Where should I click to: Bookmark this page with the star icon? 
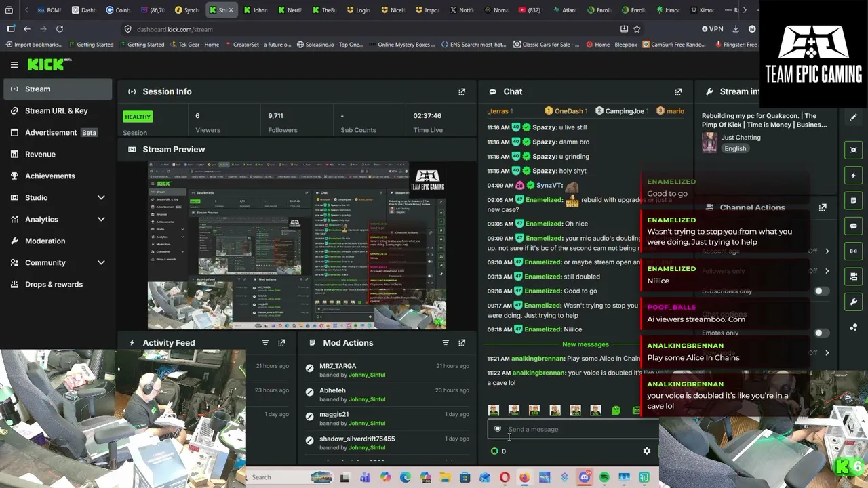637,29
